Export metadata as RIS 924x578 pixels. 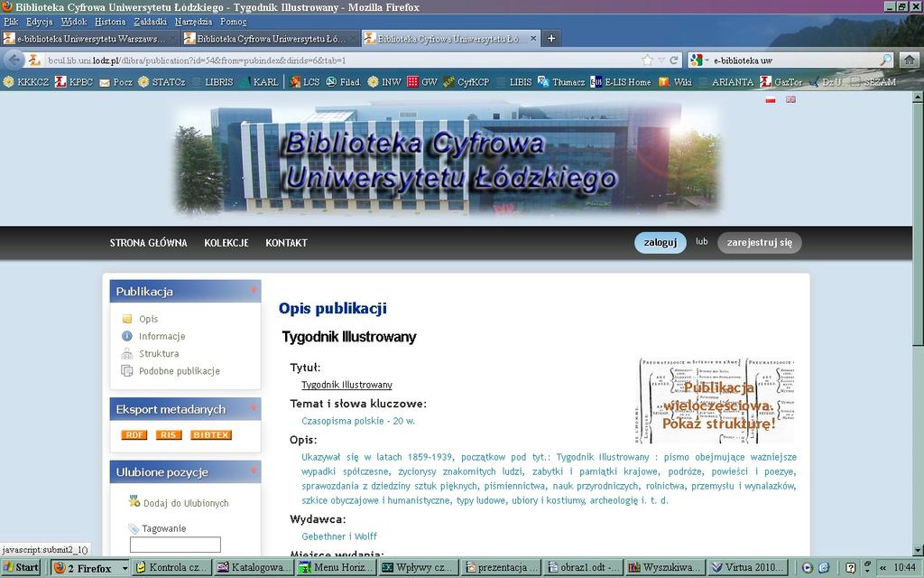[x=169, y=434]
